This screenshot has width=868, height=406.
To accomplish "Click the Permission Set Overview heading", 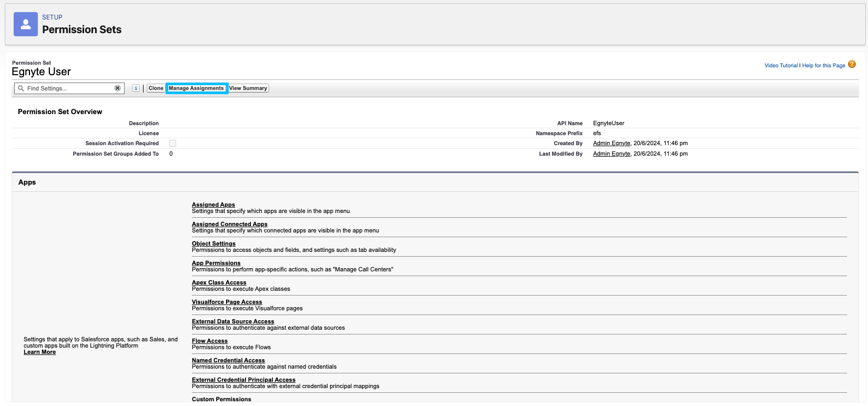I will pos(60,111).
